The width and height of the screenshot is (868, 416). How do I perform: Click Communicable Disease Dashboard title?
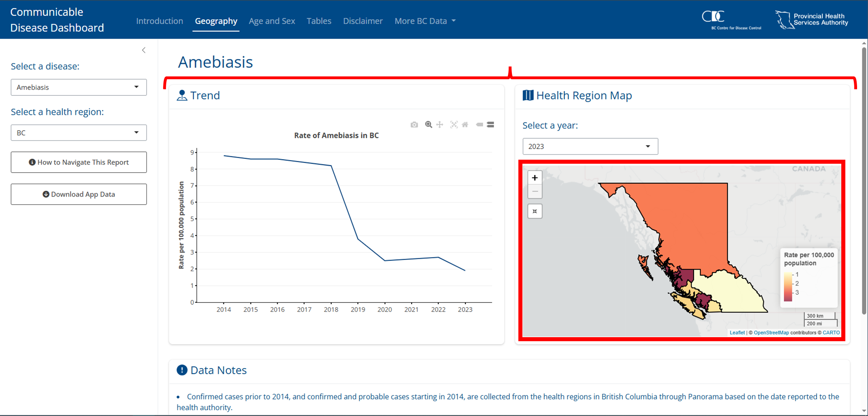pyautogui.click(x=57, y=20)
